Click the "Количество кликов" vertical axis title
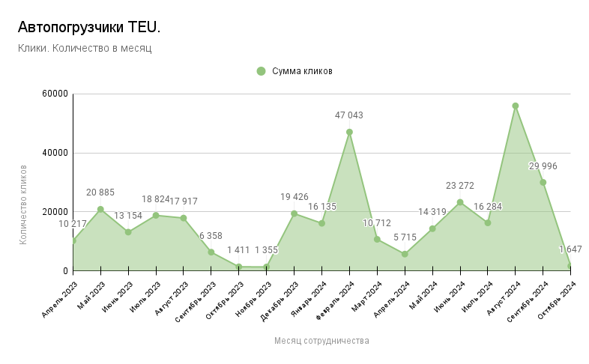Screen dimensions: 589x364 (x=24, y=204)
